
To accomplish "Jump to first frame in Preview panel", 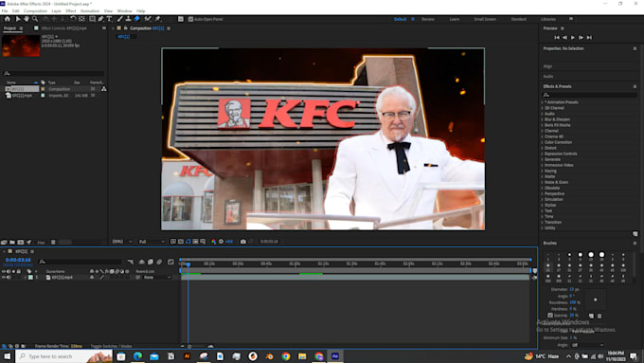I will point(557,37).
